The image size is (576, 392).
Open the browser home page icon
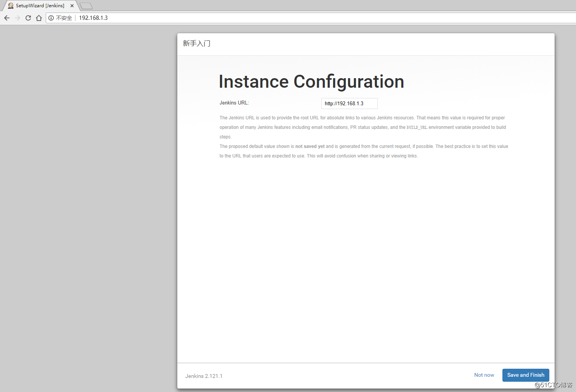coord(39,18)
